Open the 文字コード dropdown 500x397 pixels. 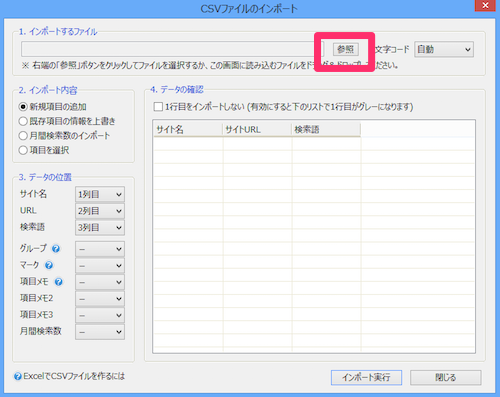[444, 49]
